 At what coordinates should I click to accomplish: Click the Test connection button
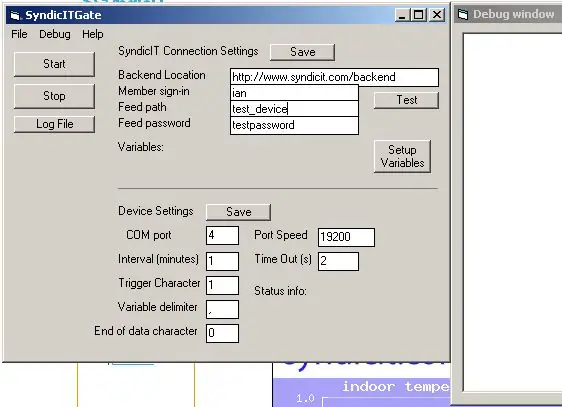click(x=406, y=100)
